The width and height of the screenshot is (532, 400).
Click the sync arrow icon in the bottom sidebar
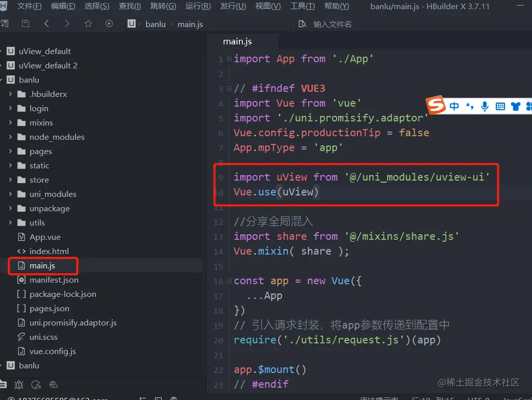pyautogui.click(x=36, y=385)
